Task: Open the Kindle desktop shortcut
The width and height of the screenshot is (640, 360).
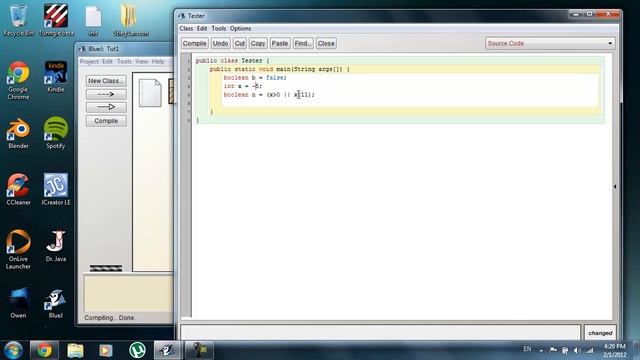Action: (56, 77)
